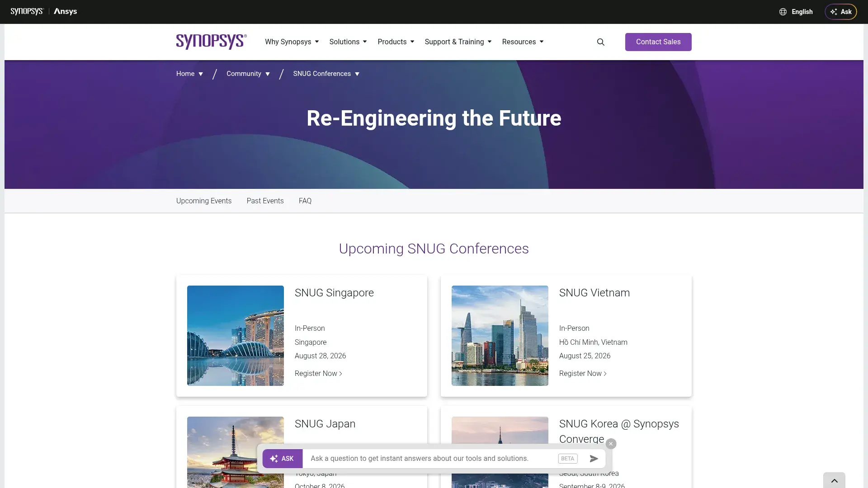Open the SNUG Japan pagoda thumbnail
This screenshot has height=488, width=868.
pyautogui.click(x=236, y=452)
